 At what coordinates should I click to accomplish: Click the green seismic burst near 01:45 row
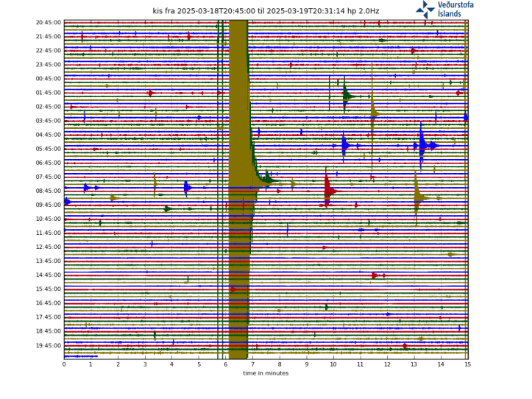[346, 96]
